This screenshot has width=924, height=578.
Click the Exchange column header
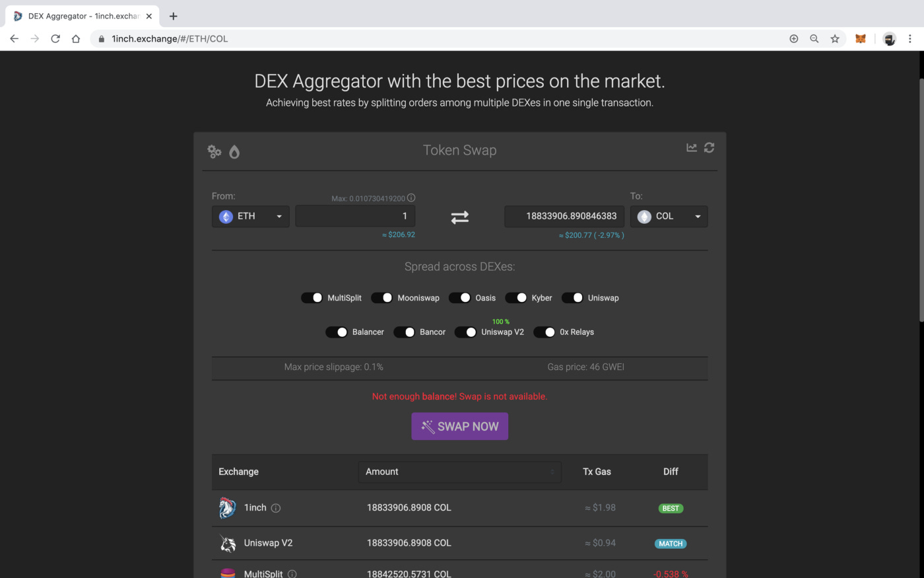pyautogui.click(x=239, y=472)
